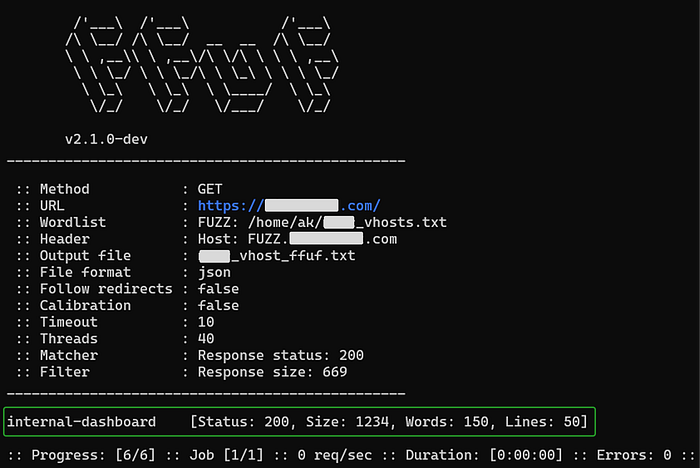Click the Matcher label
This screenshot has width=700, height=468.
69,355
